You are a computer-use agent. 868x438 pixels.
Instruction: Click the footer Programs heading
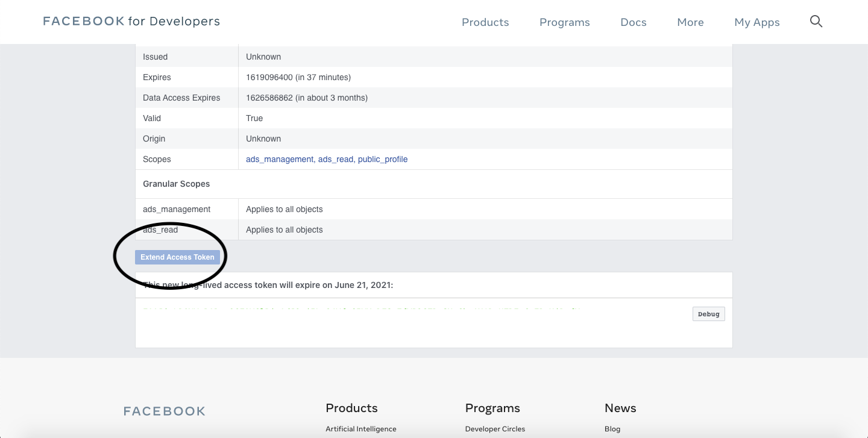[x=492, y=408]
